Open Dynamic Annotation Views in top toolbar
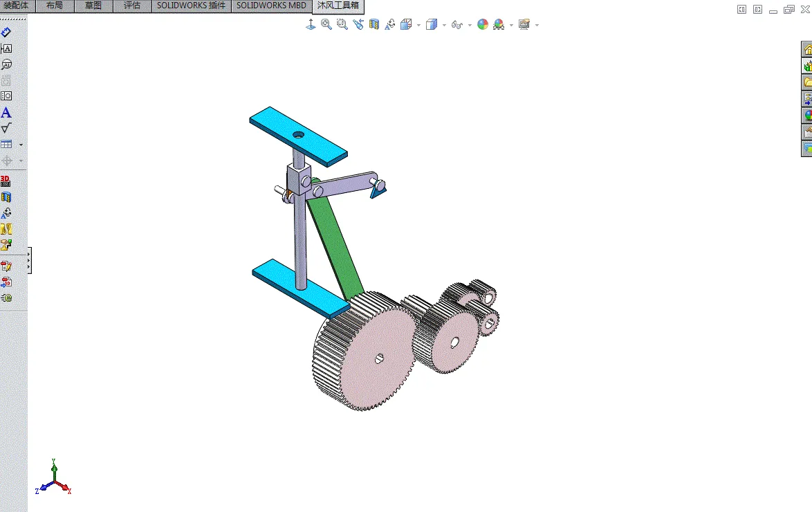 (x=390, y=24)
